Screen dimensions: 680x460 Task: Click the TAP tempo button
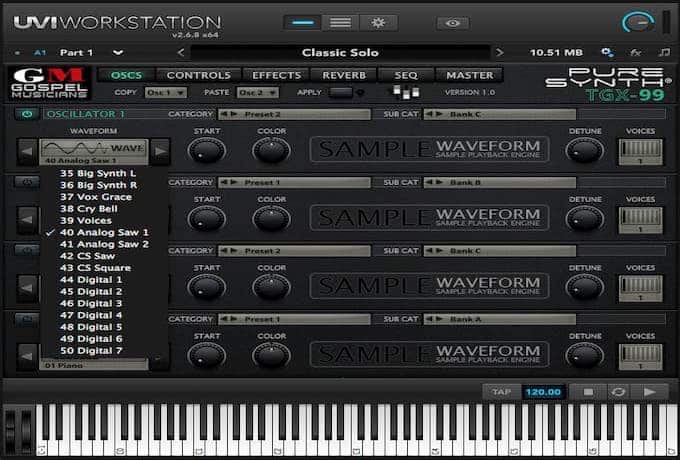501,392
